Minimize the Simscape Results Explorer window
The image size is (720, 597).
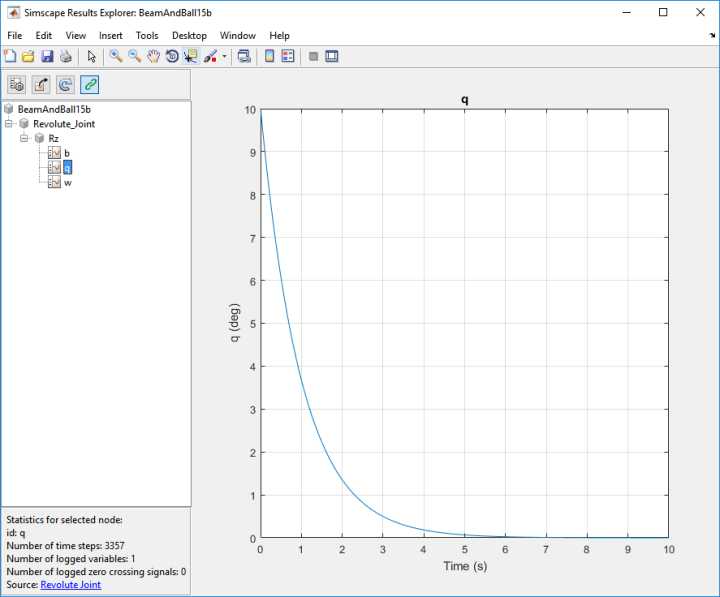pyautogui.click(x=626, y=12)
